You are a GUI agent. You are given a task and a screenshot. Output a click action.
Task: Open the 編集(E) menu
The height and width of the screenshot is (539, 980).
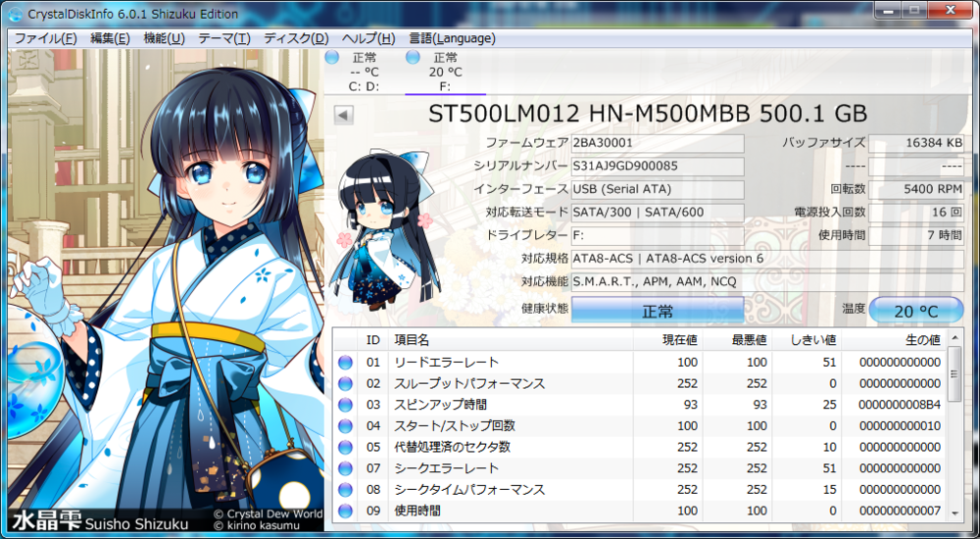pos(110,38)
